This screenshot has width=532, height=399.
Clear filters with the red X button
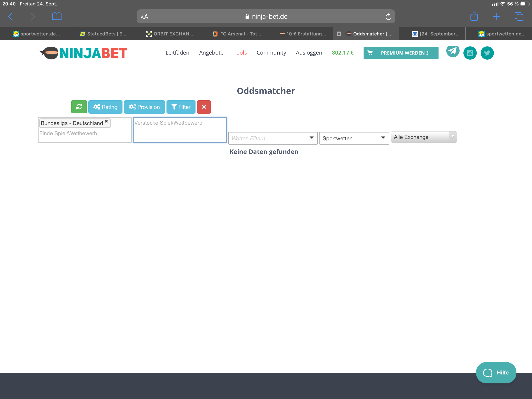pos(204,107)
